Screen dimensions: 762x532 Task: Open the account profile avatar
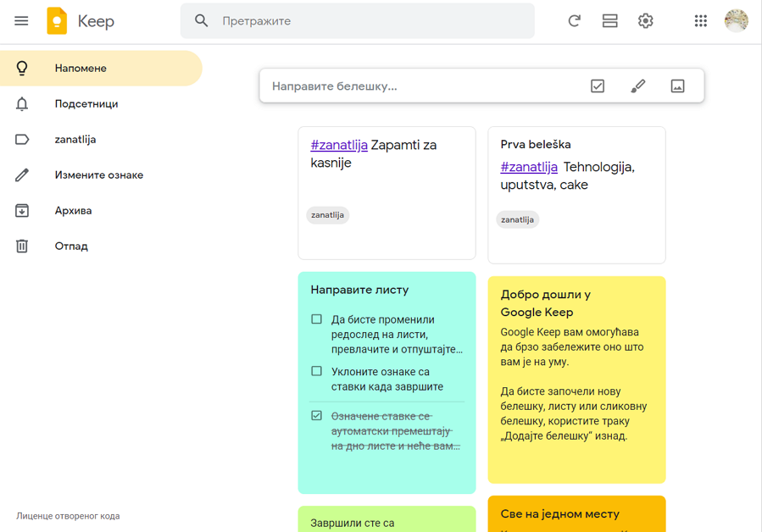(737, 21)
